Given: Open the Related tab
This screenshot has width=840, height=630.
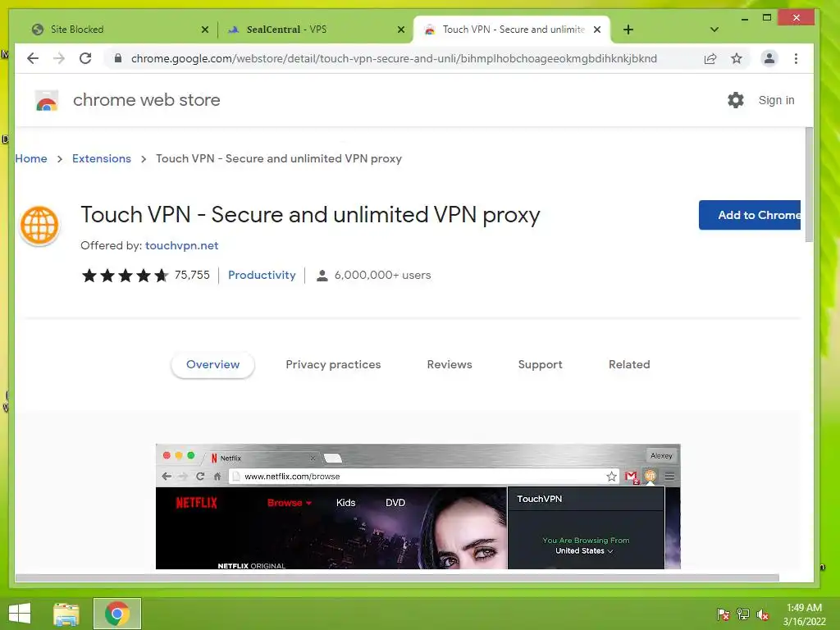Looking at the screenshot, I should point(629,365).
